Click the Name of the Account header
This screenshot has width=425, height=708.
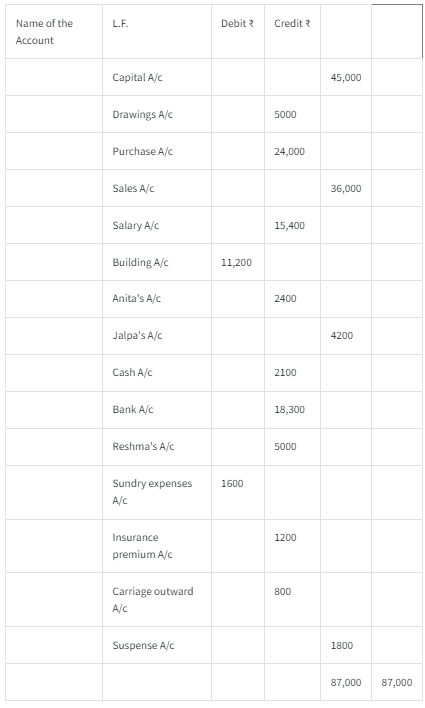44,32
